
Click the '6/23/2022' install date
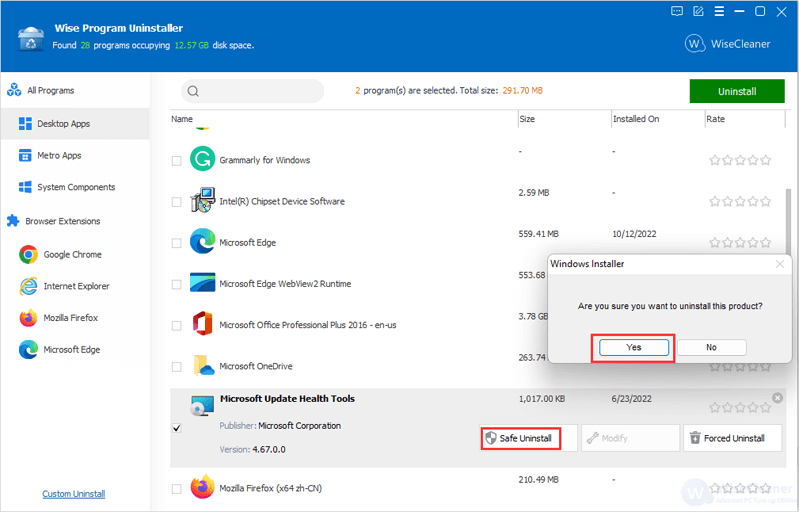(x=632, y=399)
